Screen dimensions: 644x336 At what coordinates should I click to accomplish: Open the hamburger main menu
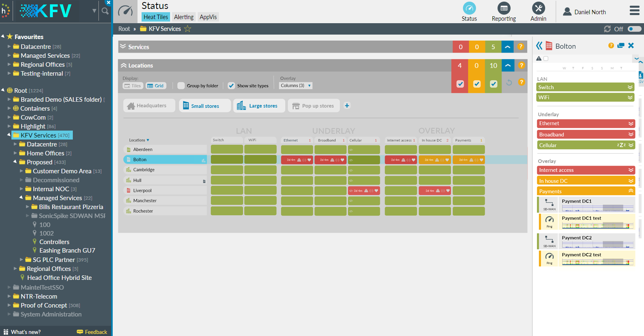[634, 11]
